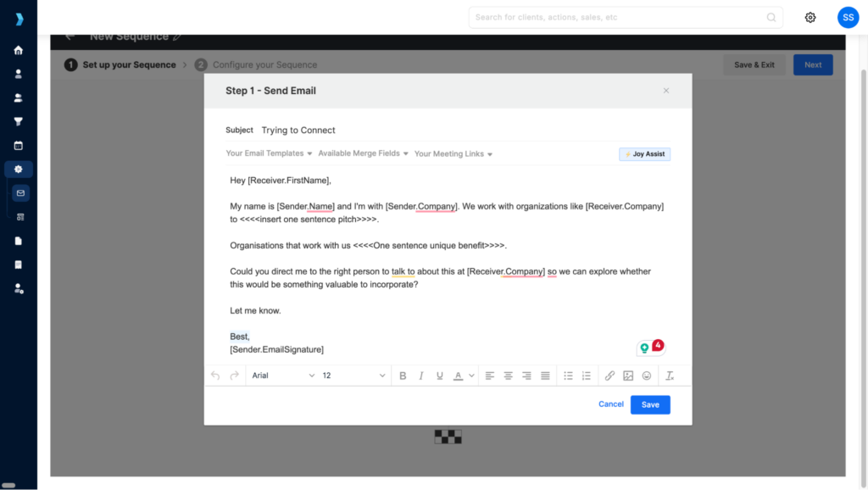Select the Email envelope icon in sidebar
Screen dimensions: 868x490
19,192
